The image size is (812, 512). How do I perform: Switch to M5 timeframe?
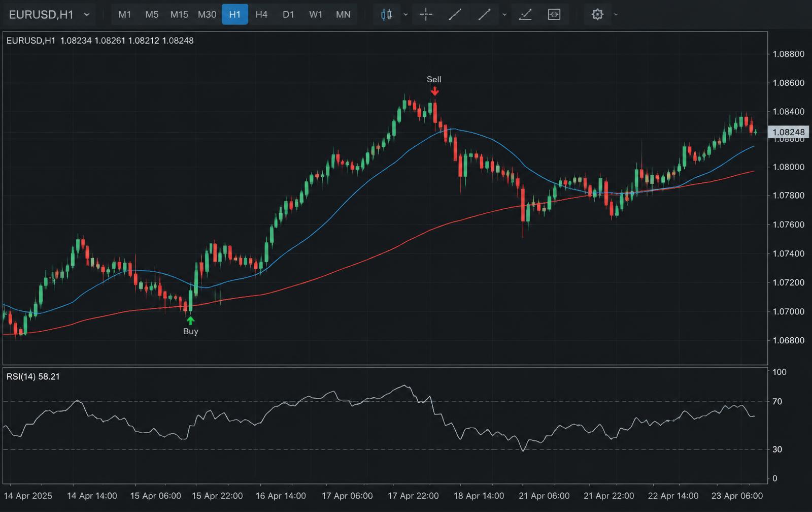152,15
